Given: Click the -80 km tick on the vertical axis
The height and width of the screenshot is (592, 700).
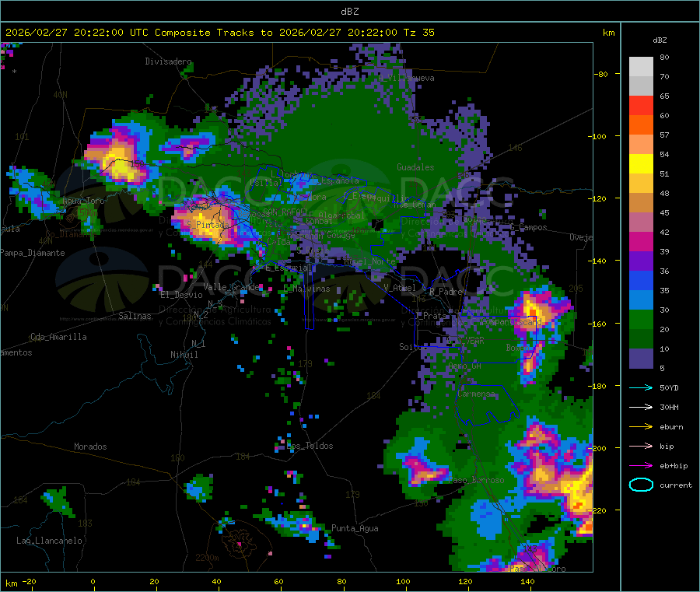Looking at the screenshot, I should pos(600,74).
